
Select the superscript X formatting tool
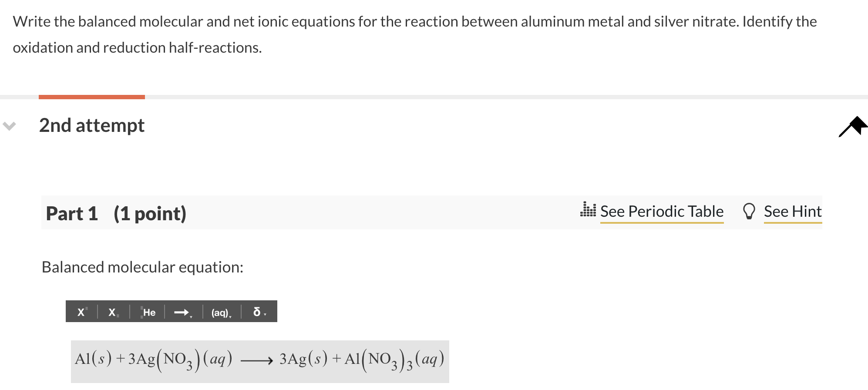click(x=81, y=312)
